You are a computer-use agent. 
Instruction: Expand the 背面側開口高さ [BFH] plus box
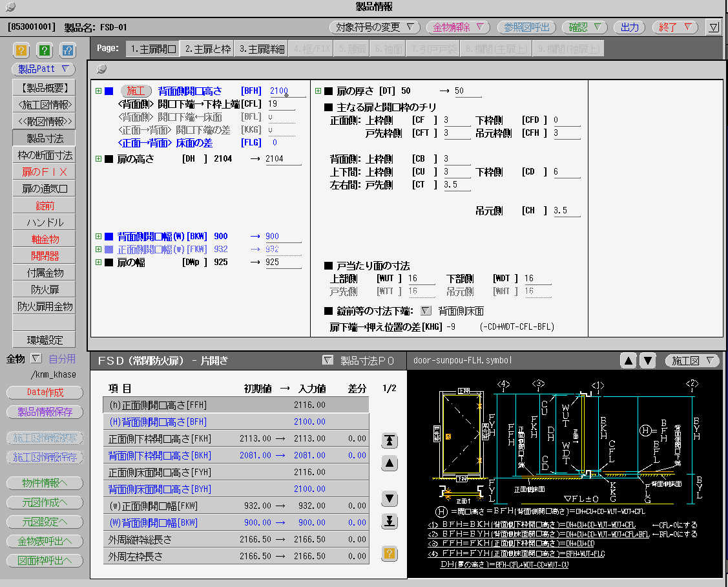[98, 91]
